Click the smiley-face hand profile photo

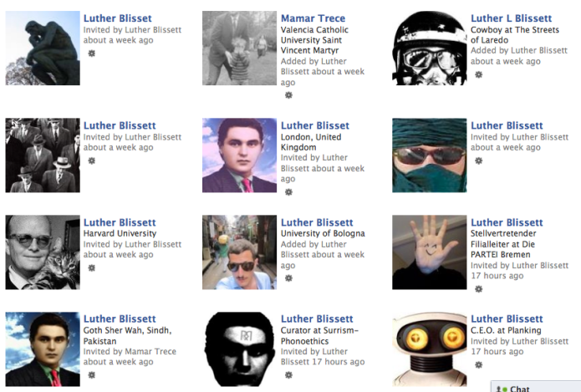[x=430, y=252]
